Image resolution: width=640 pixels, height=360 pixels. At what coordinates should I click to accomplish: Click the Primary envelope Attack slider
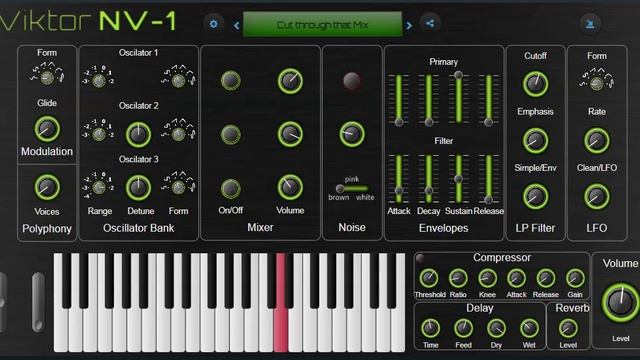coord(399,98)
